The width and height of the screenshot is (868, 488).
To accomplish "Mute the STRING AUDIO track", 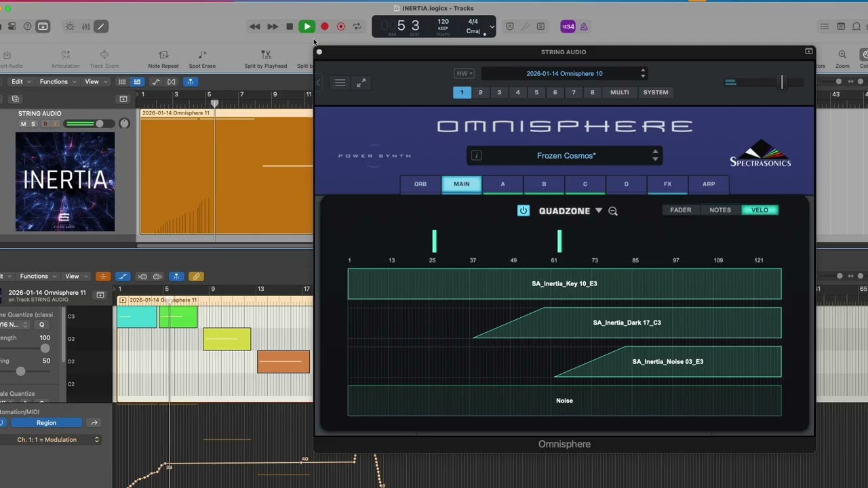I will [x=23, y=124].
